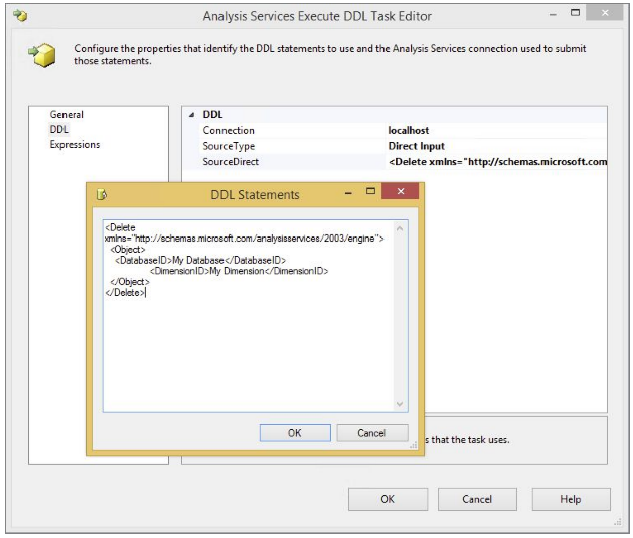The height and width of the screenshot is (538, 633).
Task: Collapse the DDL property category
Action: point(191,115)
